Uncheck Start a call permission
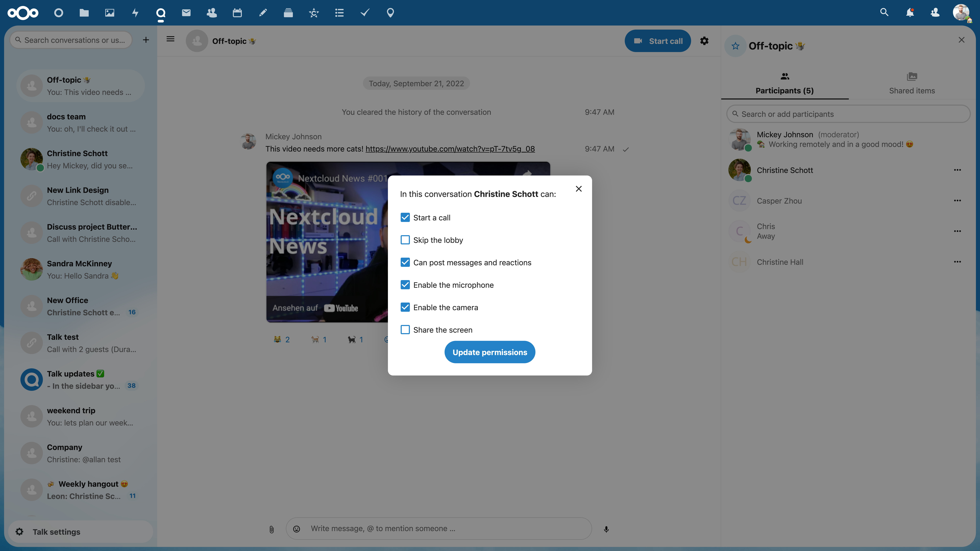Image resolution: width=980 pixels, height=551 pixels. pos(405,217)
